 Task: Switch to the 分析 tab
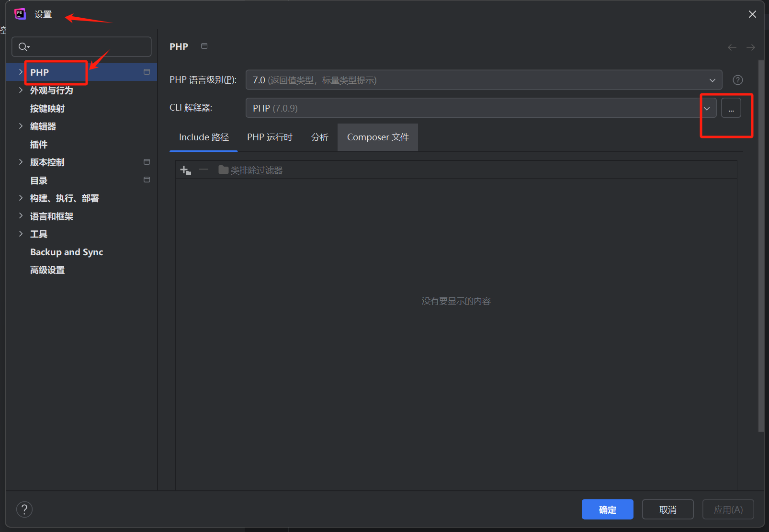(x=319, y=137)
